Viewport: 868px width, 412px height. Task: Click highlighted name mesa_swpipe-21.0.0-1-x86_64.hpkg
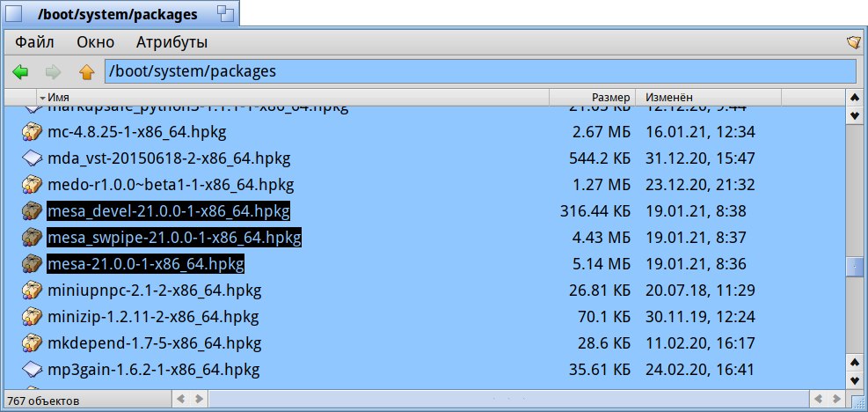174,238
